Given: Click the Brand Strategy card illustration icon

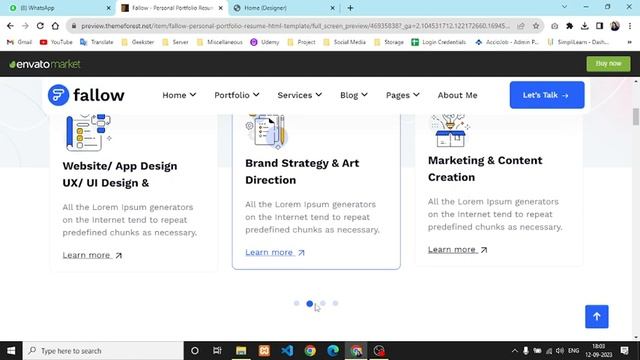Looking at the screenshot, I should coord(267,131).
